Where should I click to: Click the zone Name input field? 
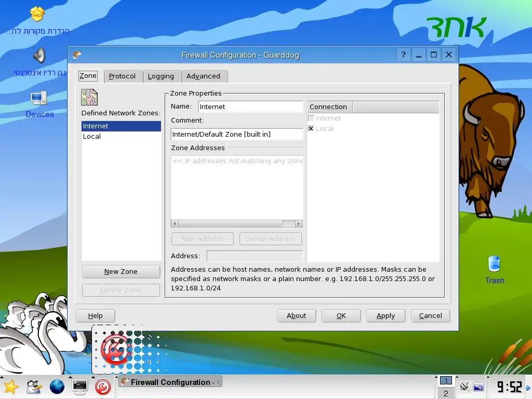250,107
